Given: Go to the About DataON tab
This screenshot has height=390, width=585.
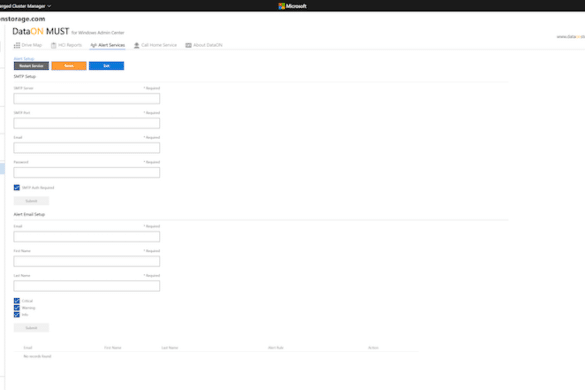Looking at the screenshot, I should point(204,45).
